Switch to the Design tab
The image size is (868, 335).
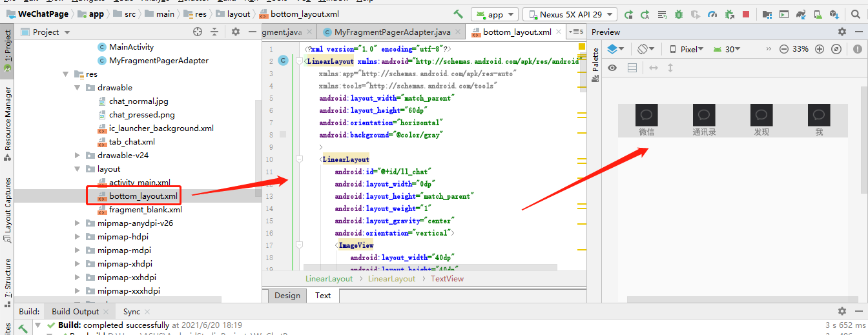click(287, 296)
